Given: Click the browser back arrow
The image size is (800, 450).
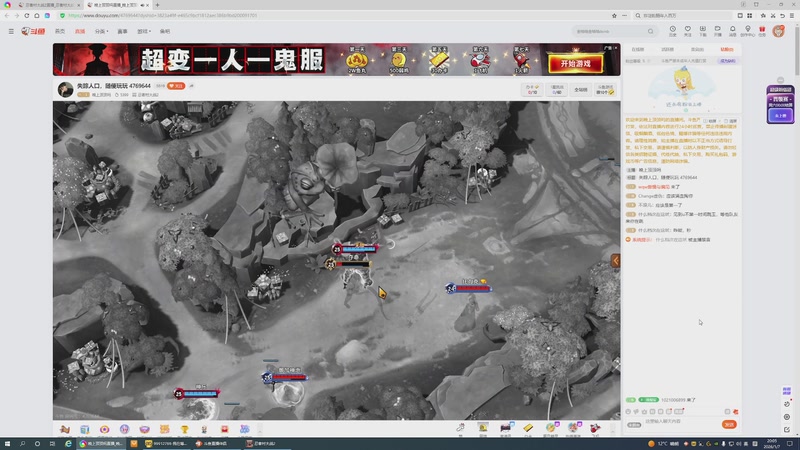Looking at the screenshot, I should pyautogui.click(x=7, y=15).
